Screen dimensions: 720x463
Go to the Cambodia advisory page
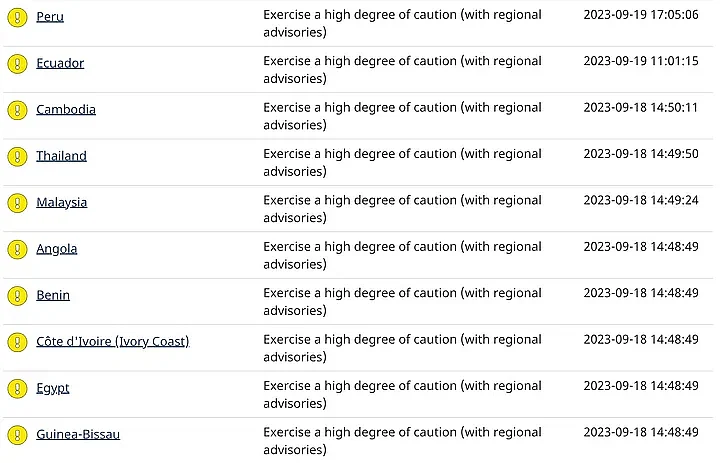tap(66, 109)
